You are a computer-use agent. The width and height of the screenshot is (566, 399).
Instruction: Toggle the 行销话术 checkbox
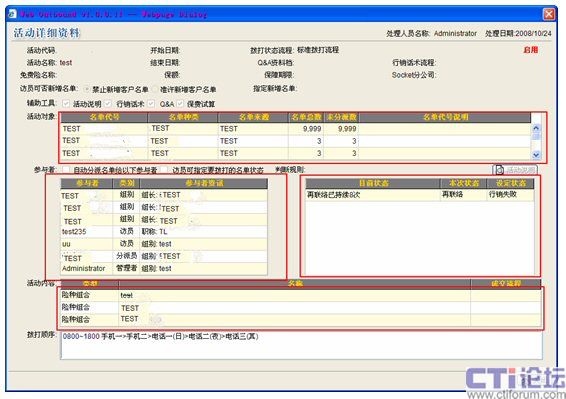coord(108,104)
